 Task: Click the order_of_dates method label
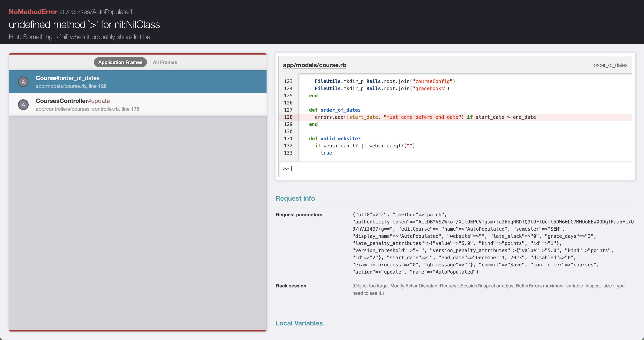(x=610, y=65)
